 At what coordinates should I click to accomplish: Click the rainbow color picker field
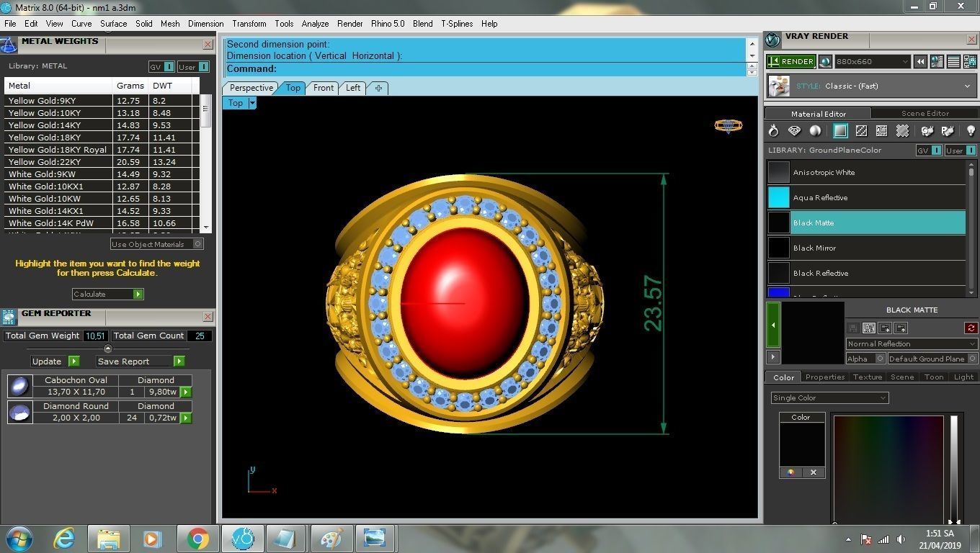pyautogui.click(x=888, y=468)
